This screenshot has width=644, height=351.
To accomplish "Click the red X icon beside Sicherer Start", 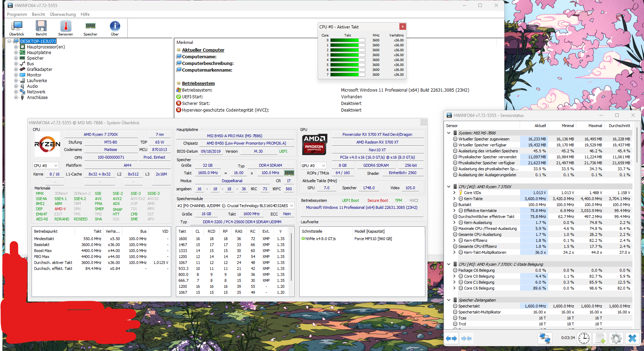I will [x=179, y=103].
